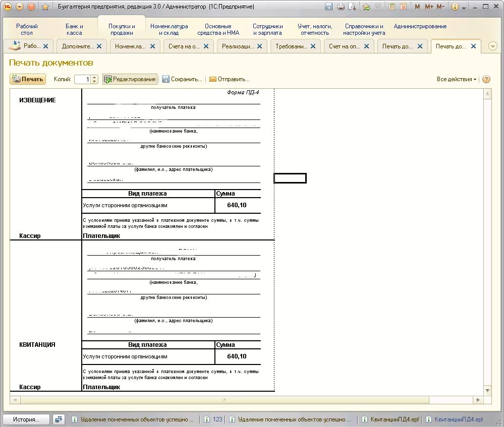Screen dimensions: 504x427
Task: Open the info about program icon
Action: pos(455,7)
